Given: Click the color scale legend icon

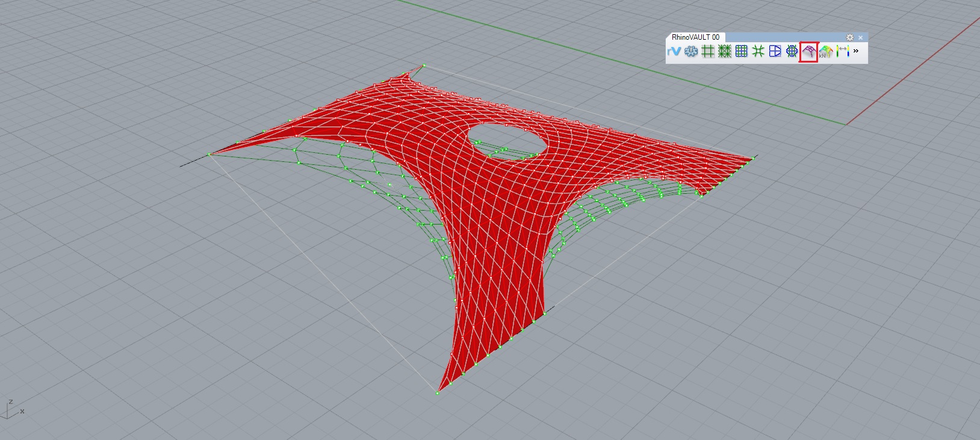Looking at the screenshot, I should click(x=843, y=52).
